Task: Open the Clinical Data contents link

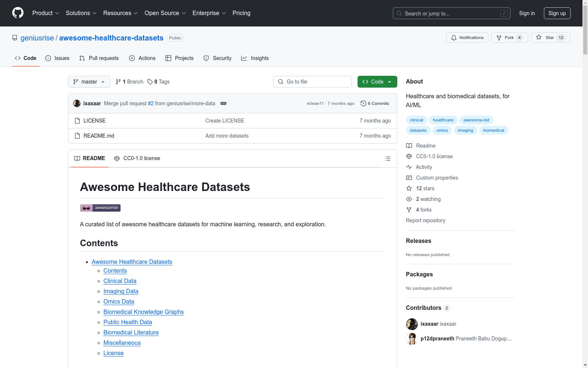Action: pos(120,281)
